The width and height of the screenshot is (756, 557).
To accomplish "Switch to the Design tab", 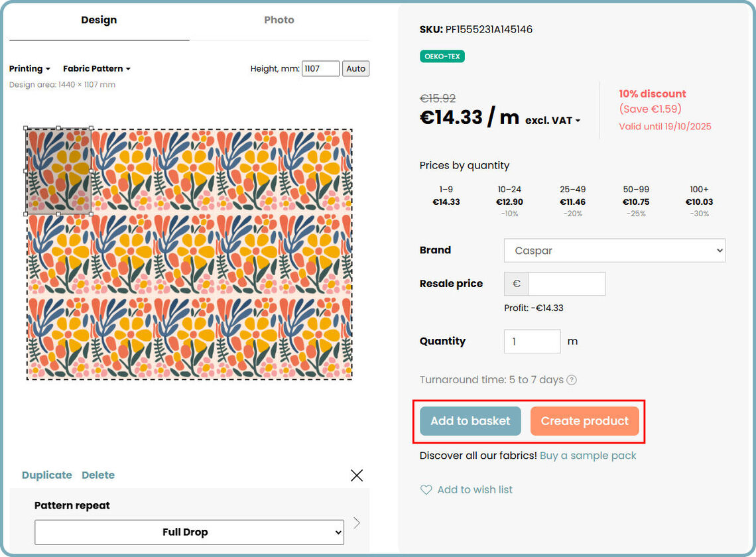I will [x=99, y=20].
